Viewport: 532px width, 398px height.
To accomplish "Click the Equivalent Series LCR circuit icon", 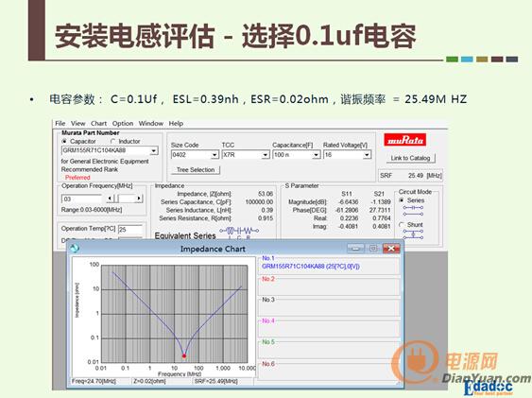I will click(x=239, y=232).
